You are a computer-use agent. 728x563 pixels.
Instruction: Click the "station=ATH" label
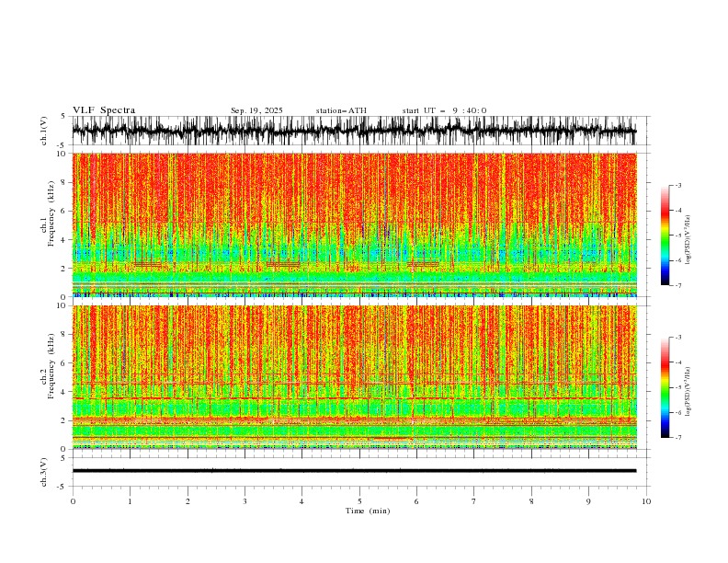(341, 110)
